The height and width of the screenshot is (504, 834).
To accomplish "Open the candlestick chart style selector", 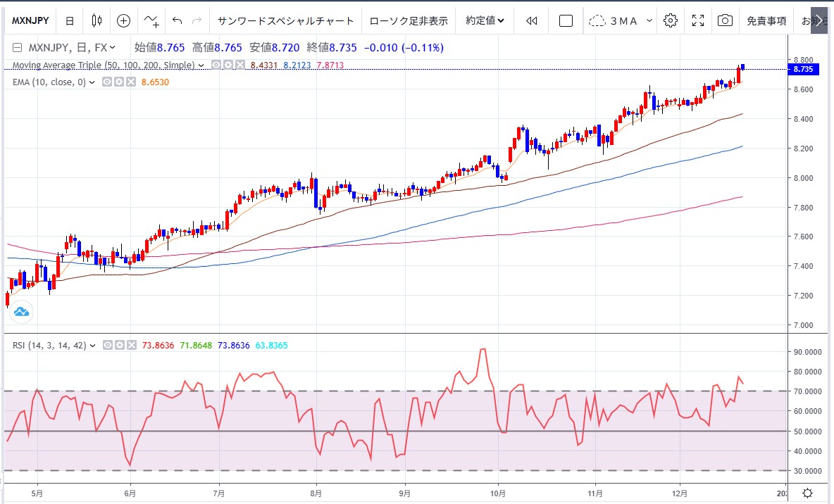I will 97,20.
